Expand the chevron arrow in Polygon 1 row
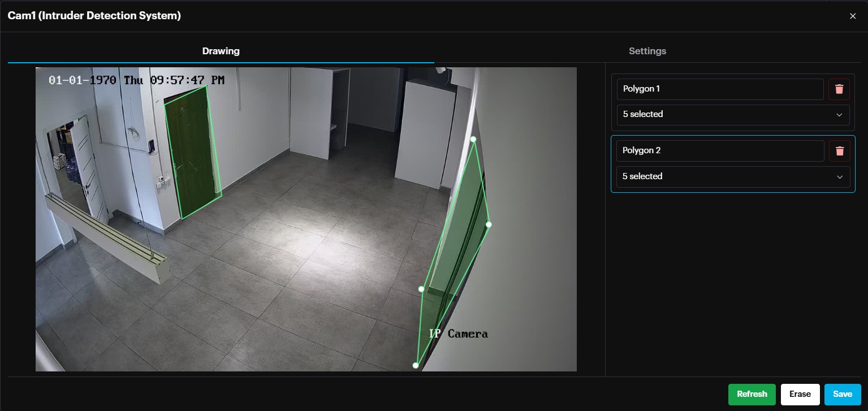 click(839, 115)
